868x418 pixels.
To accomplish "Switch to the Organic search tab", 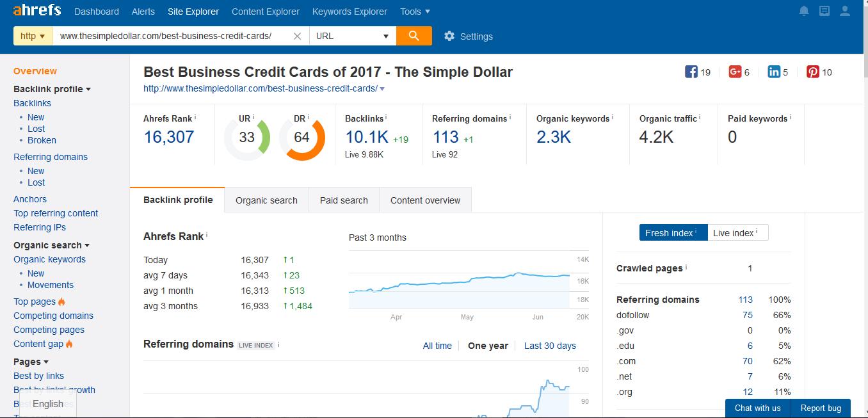I will (266, 200).
